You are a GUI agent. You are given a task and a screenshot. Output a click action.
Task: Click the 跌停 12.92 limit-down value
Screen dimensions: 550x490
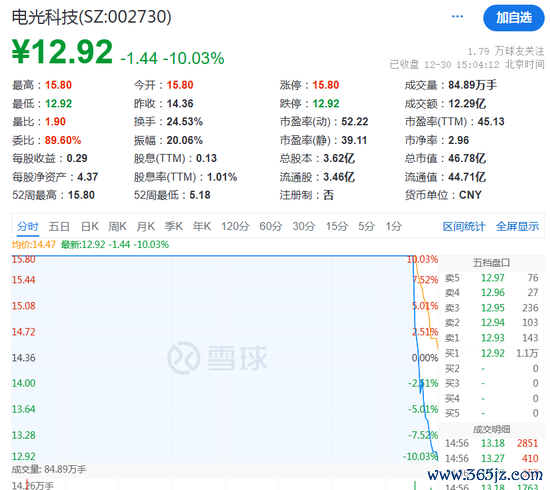pyautogui.click(x=326, y=103)
